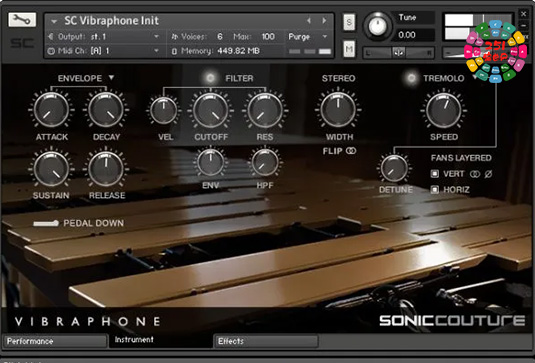
Task: Toggle the TREMOLO power LED
Action: pos(411,78)
